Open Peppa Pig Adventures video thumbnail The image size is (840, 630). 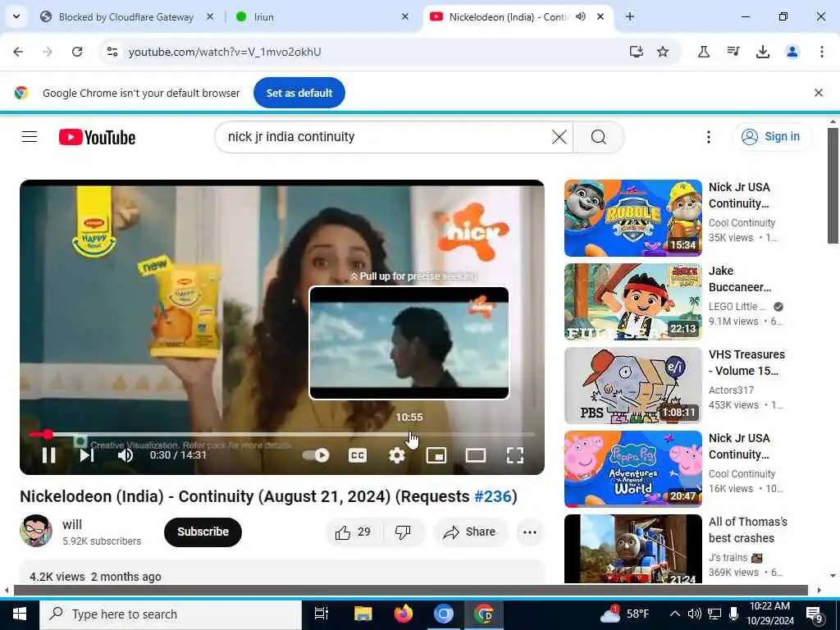tap(632, 468)
